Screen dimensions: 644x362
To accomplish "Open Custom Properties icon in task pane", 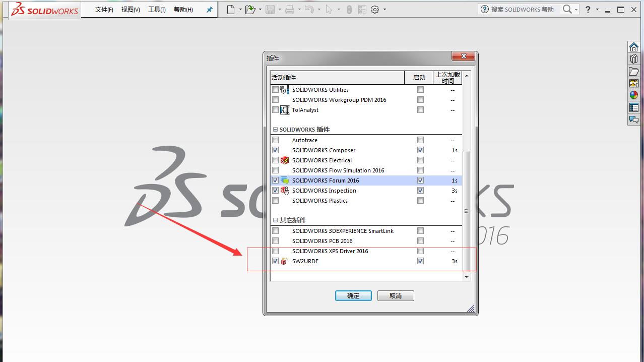I will pos(634,107).
